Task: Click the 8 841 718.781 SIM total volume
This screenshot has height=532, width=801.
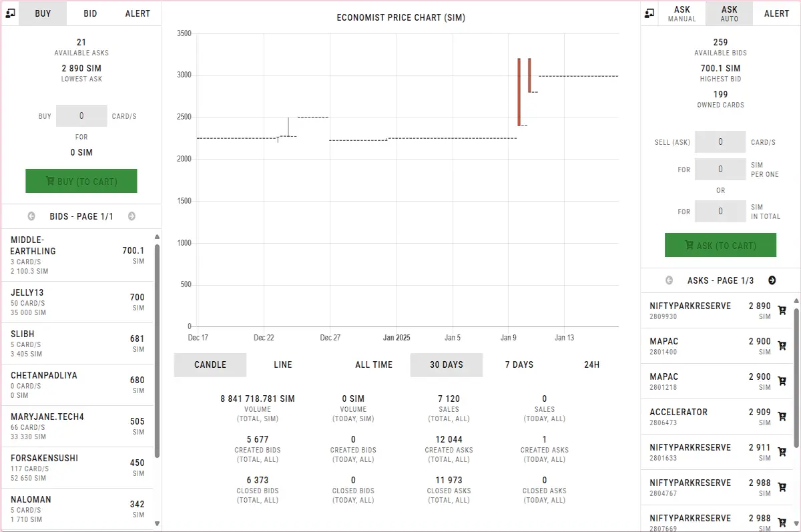Action: (258, 398)
